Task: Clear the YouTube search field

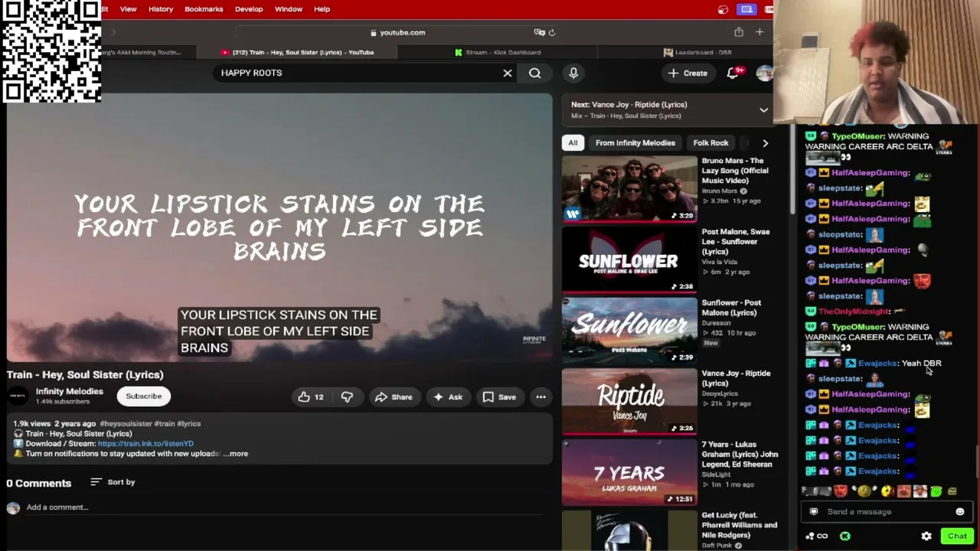Action: point(508,73)
